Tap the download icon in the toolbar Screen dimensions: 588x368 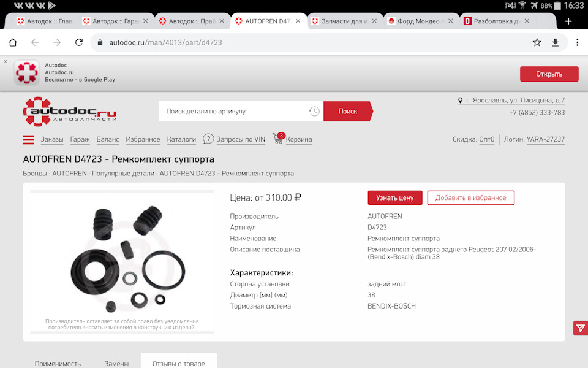click(556, 42)
